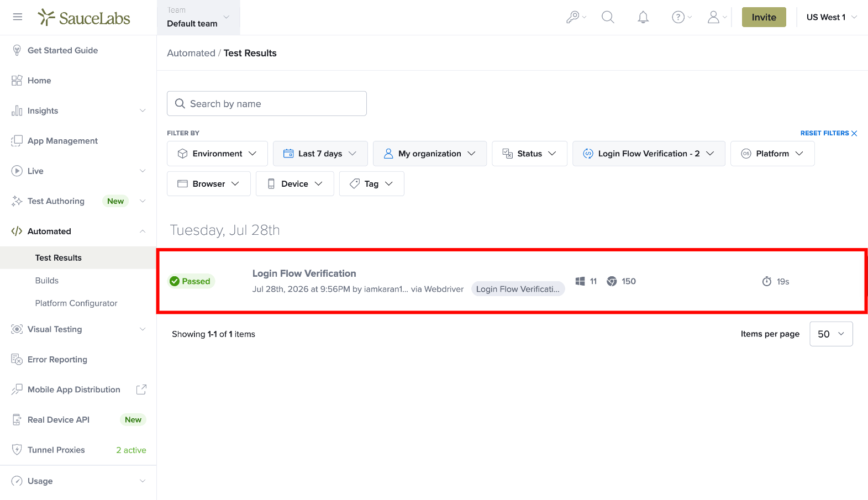Open the Environment filter dropdown
Viewport: 868px width, 500px height.
point(217,154)
